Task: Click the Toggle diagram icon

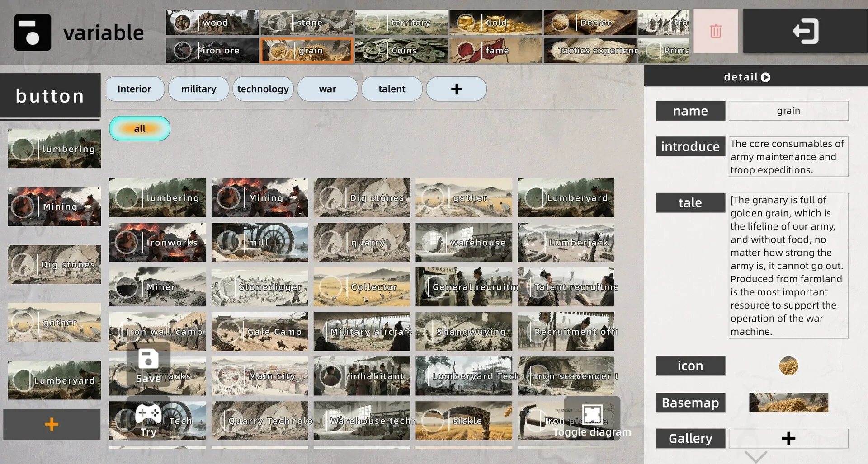Action: point(592,414)
